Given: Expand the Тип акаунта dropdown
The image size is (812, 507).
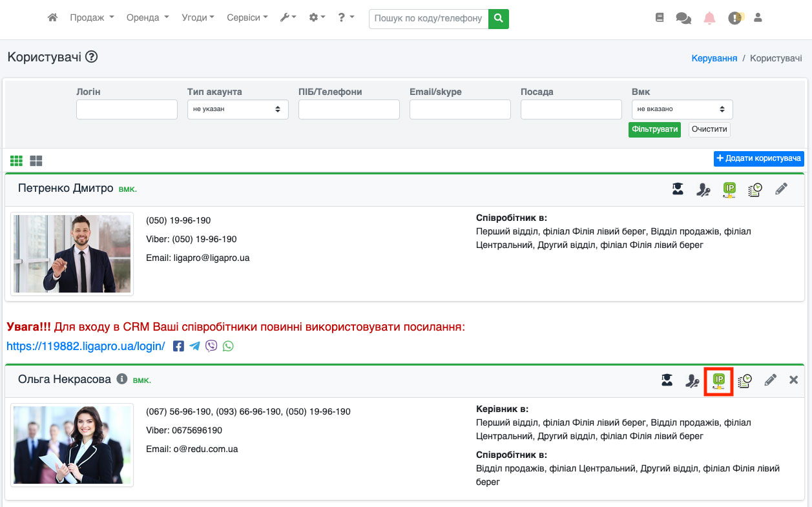Looking at the screenshot, I should (x=238, y=109).
